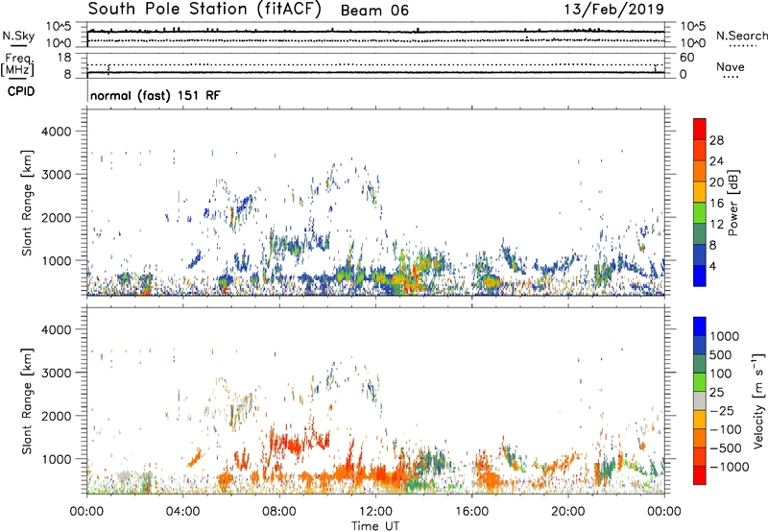
Task: Click the "Velocity [m s⁻¹]" colorbar label
Action: click(x=758, y=400)
